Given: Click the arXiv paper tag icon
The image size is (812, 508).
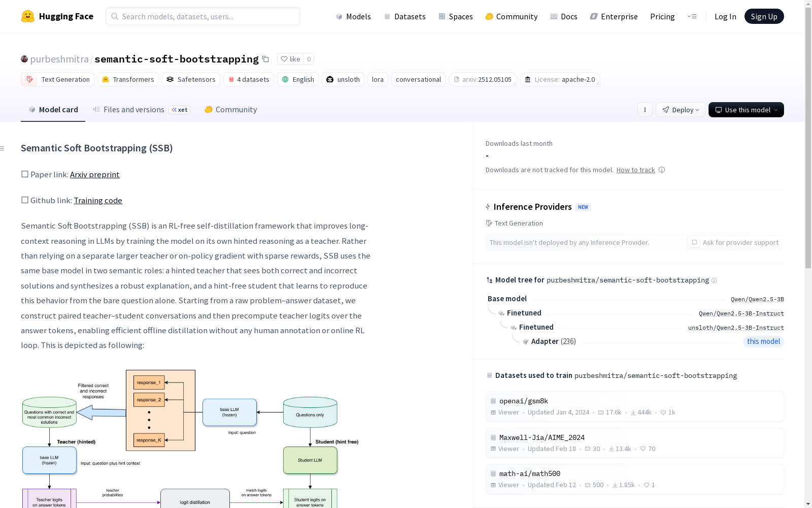Looking at the screenshot, I should [457, 79].
